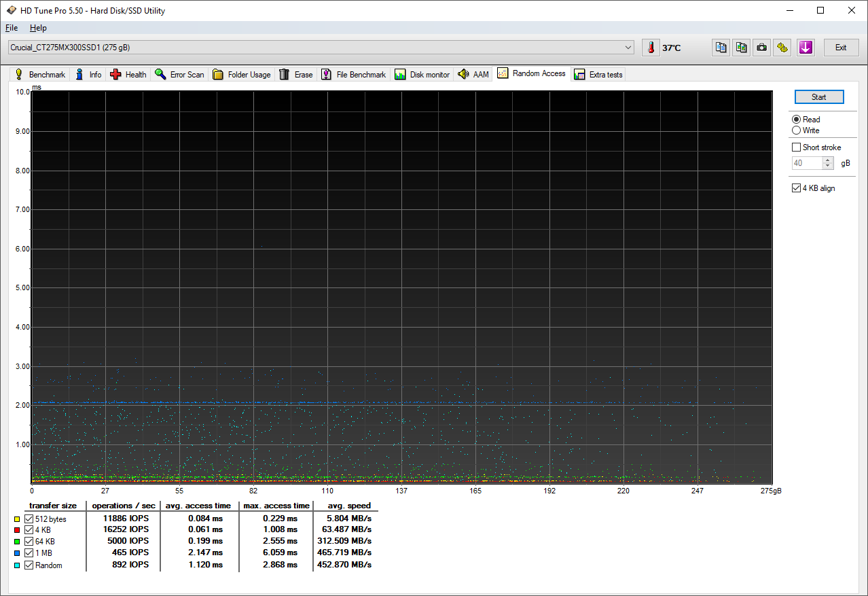The image size is (868, 596).
Task: Click the 0.084 ms average access time
Action: (204, 519)
